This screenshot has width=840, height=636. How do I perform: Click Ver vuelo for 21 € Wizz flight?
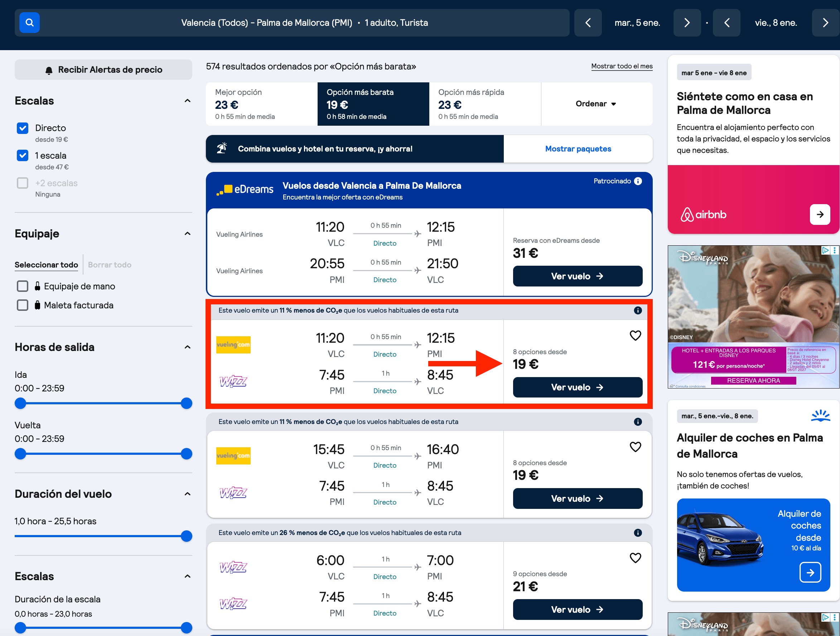tap(578, 609)
